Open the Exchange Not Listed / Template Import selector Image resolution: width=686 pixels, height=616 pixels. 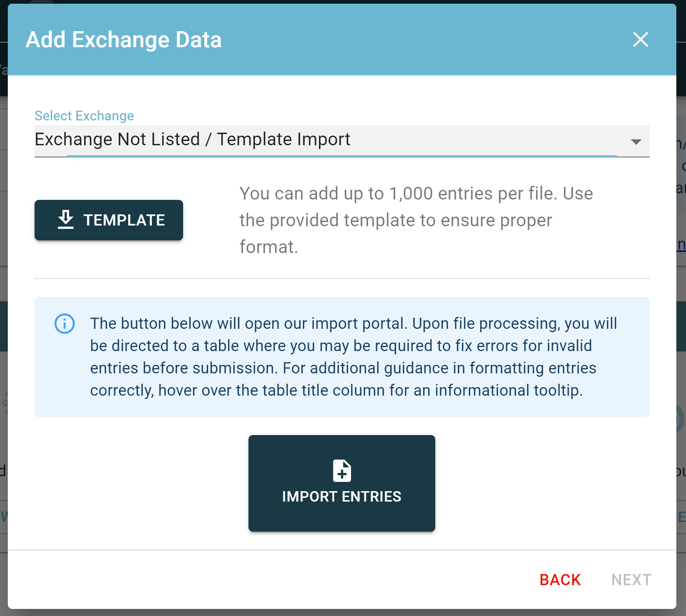point(342,141)
